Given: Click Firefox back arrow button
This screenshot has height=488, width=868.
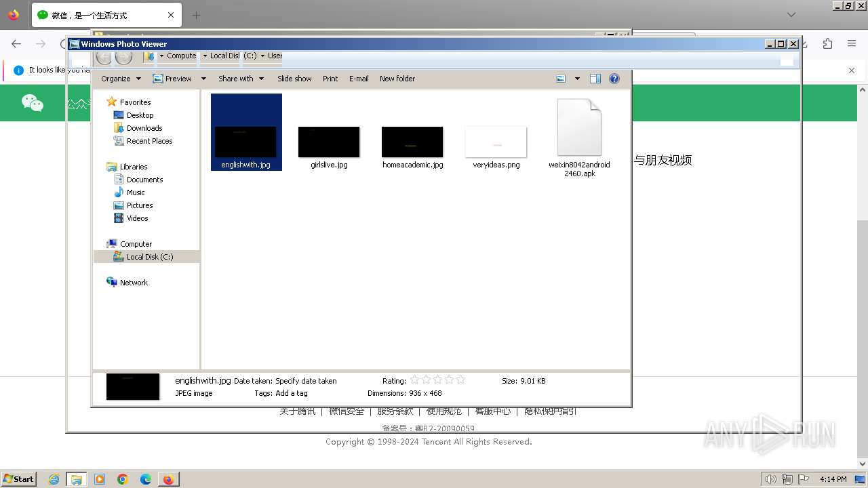Looking at the screenshot, I should click(16, 43).
